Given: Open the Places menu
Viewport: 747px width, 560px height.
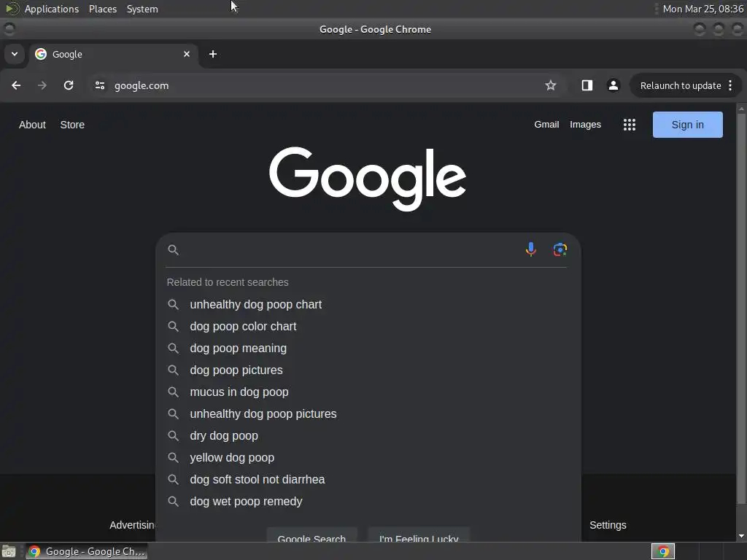Looking at the screenshot, I should (x=102, y=9).
